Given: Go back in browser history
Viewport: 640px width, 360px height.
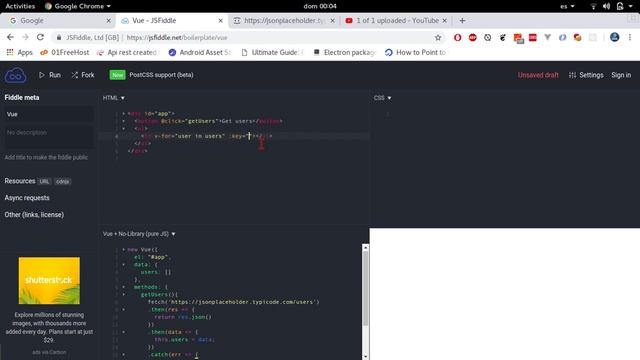Looking at the screenshot, I should click(x=10, y=37).
